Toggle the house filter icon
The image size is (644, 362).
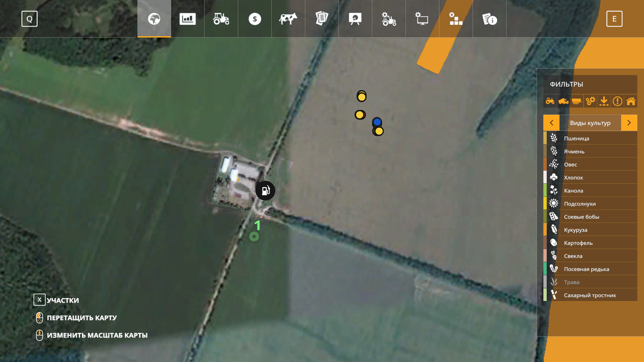[630, 101]
